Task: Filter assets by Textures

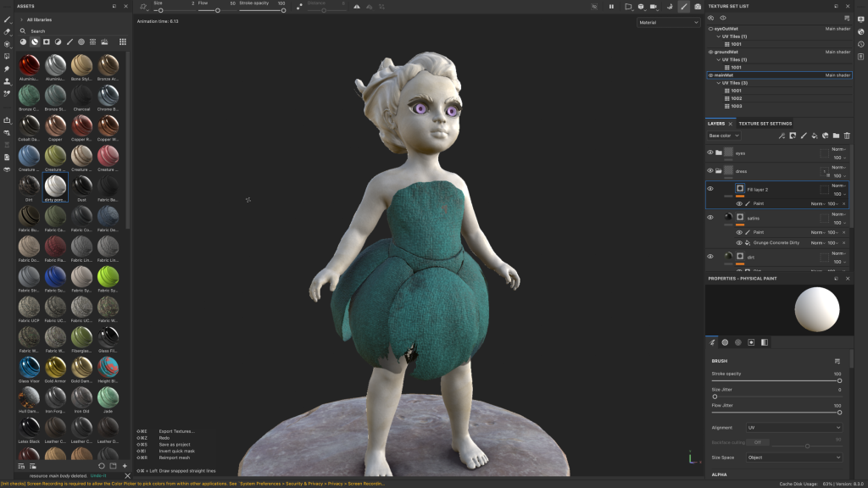Action: pyautogui.click(x=92, y=42)
